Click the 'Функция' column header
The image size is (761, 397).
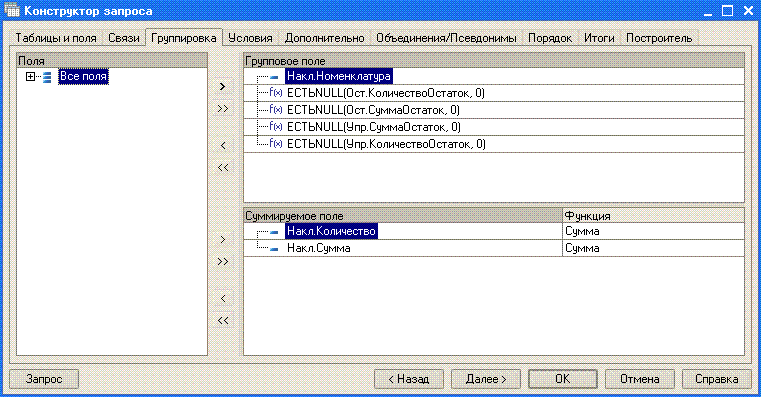pyautogui.click(x=653, y=215)
